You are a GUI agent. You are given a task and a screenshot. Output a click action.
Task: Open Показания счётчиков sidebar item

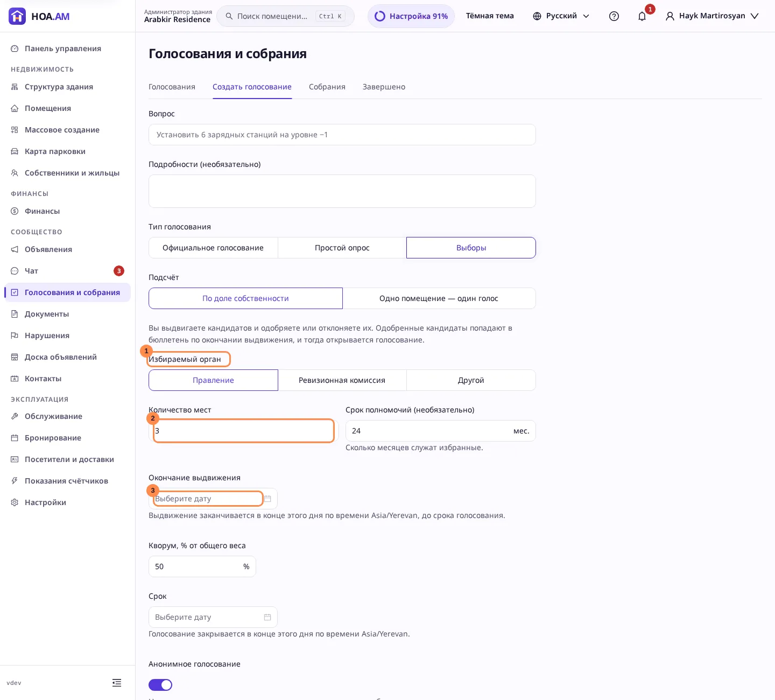pyautogui.click(x=67, y=481)
